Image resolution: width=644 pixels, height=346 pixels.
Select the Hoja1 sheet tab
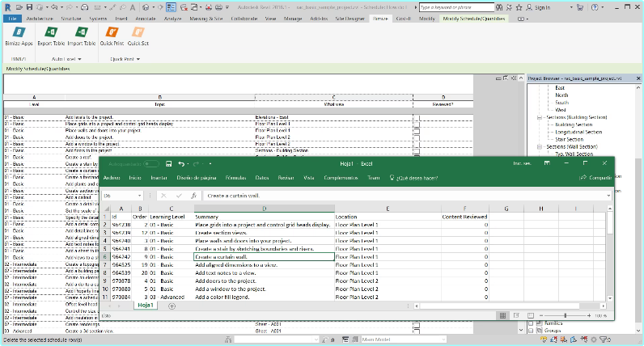pyautogui.click(x=146, y=306)
